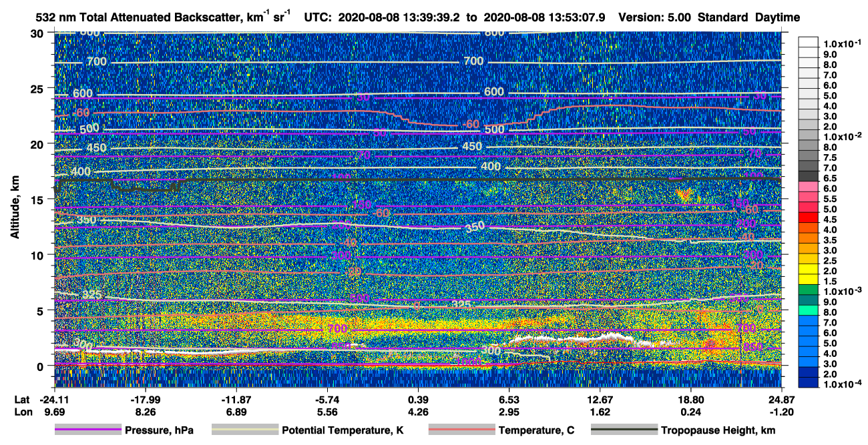Click the white swatch at colorbar top
The height and width of the screenshot is (445, 868).
[x=809, y=41]
